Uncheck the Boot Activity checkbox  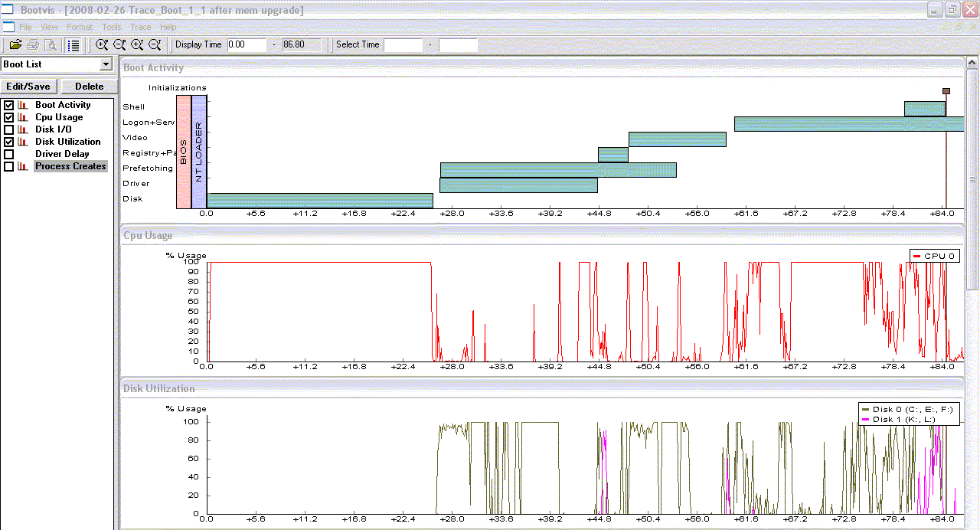click(x=9, y=105)
